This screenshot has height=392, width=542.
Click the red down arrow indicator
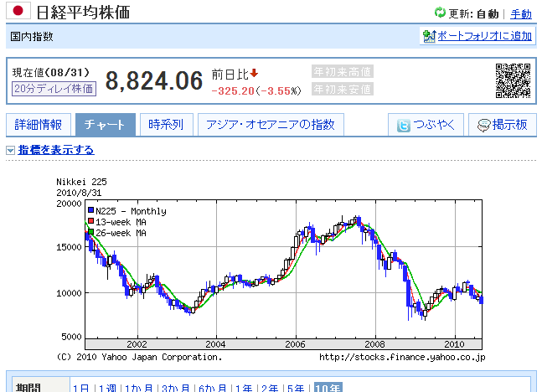[x=254, y=73]
